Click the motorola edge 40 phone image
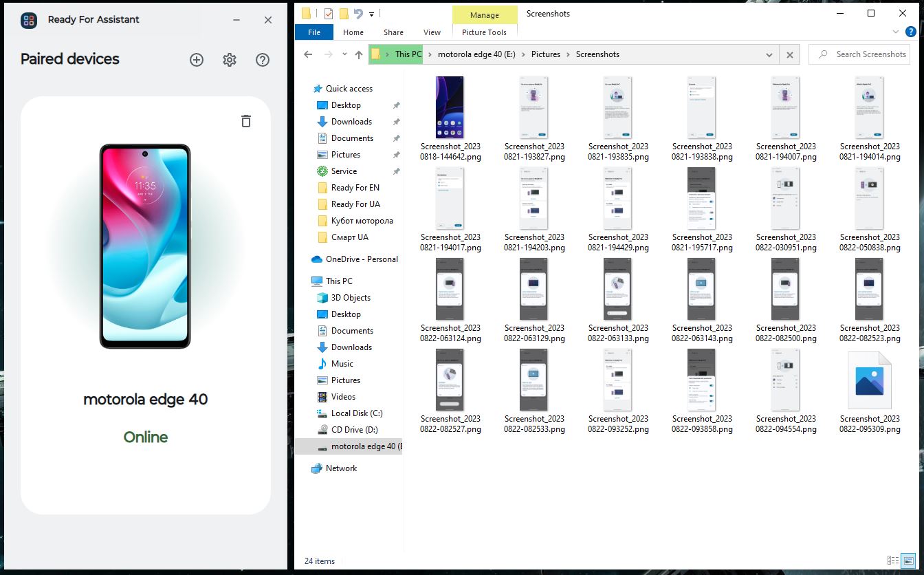This screenshot has width=924, height=575. point(145,246)
